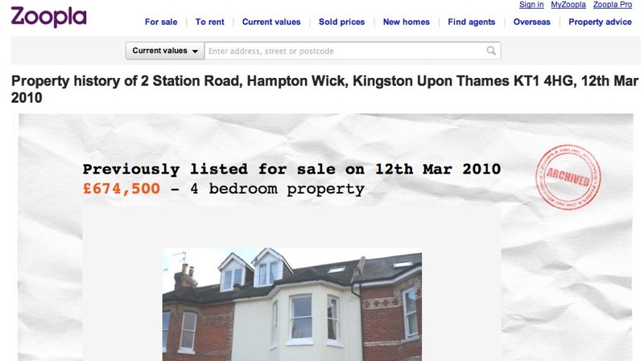Screen dimensions: 644x361
Task: Click the £674,500 price text
Action: 122,189
